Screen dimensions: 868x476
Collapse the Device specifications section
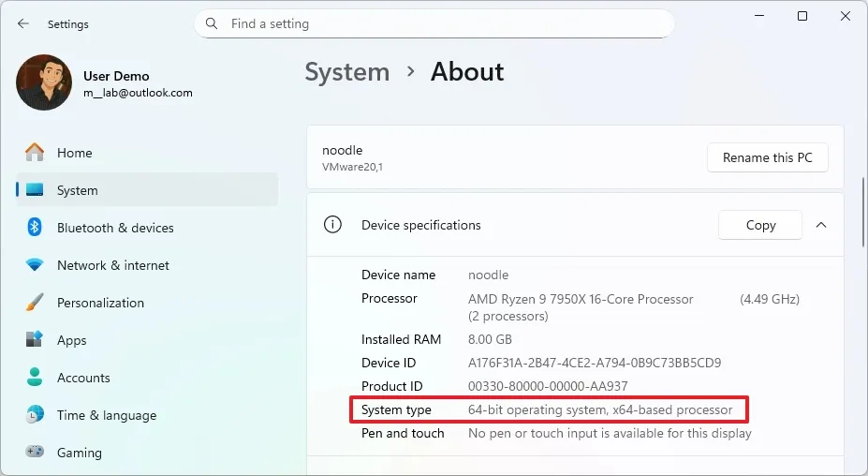pyautogui.click(x=821, y=225)
